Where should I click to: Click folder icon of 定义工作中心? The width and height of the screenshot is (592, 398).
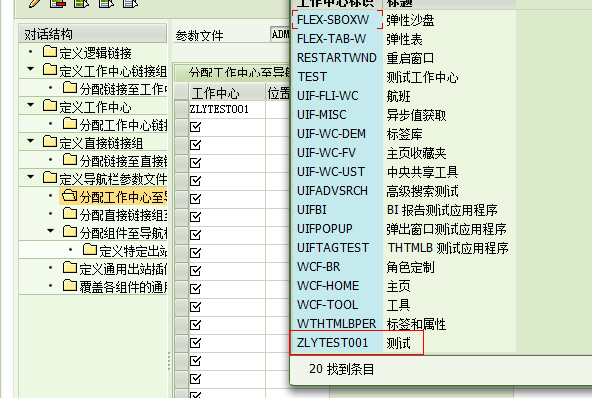pos(50,106)
